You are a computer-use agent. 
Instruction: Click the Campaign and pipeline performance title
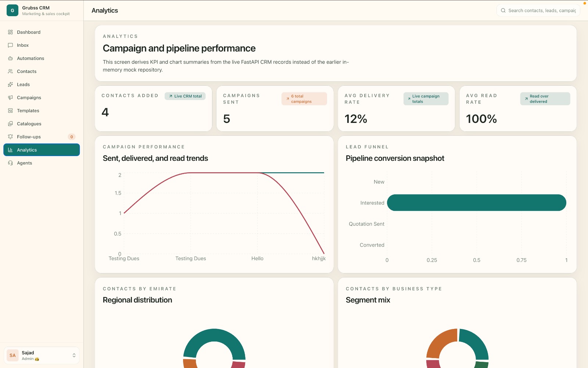pyautogui.click(x=179, y=48)
